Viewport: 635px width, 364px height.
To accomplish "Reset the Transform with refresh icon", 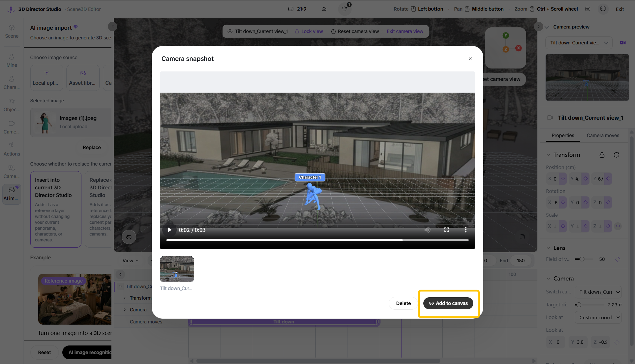I will (x=616, y=155).
